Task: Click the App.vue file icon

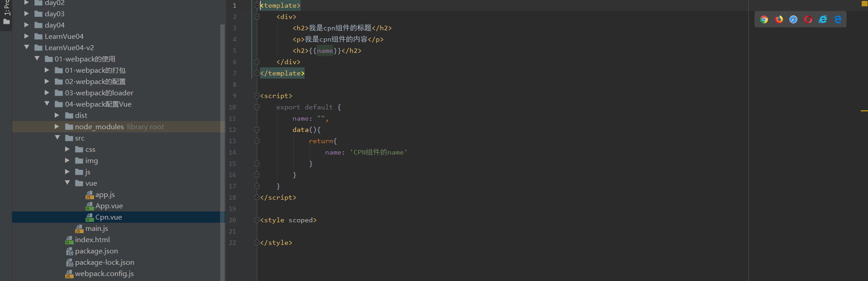Action: pyautogui.click(x=90, y=206)
